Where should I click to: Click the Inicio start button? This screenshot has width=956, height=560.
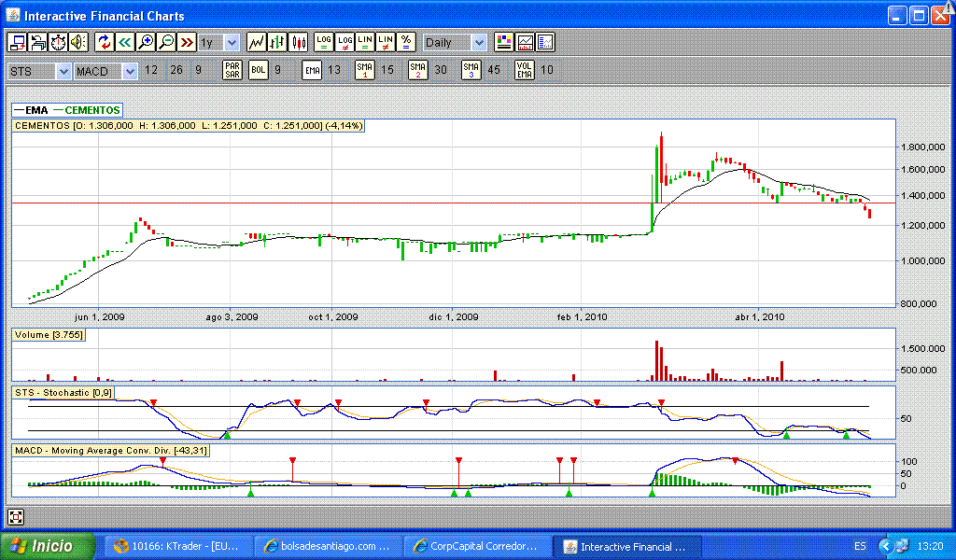coord(48,546)
